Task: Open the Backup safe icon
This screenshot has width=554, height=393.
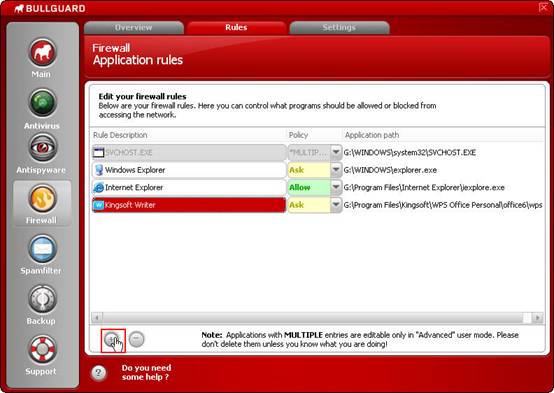Action: pyautogui.click(x=42, y=299)
